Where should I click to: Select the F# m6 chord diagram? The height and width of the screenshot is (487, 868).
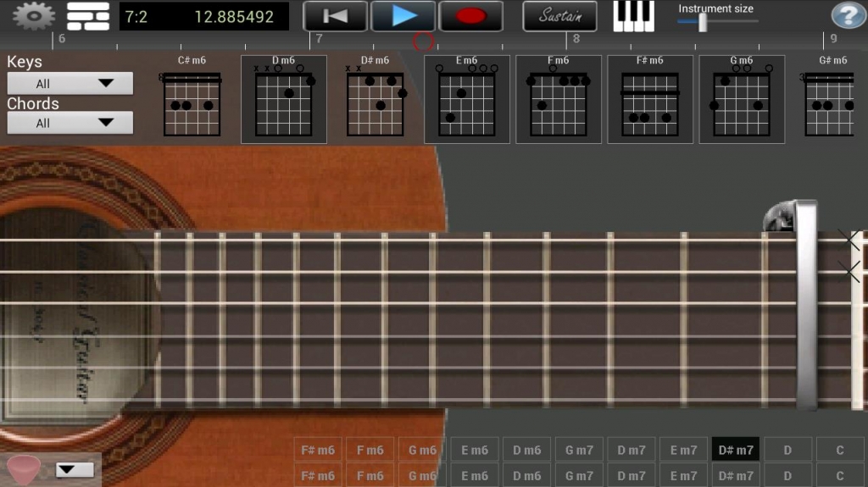coord(650,98)
